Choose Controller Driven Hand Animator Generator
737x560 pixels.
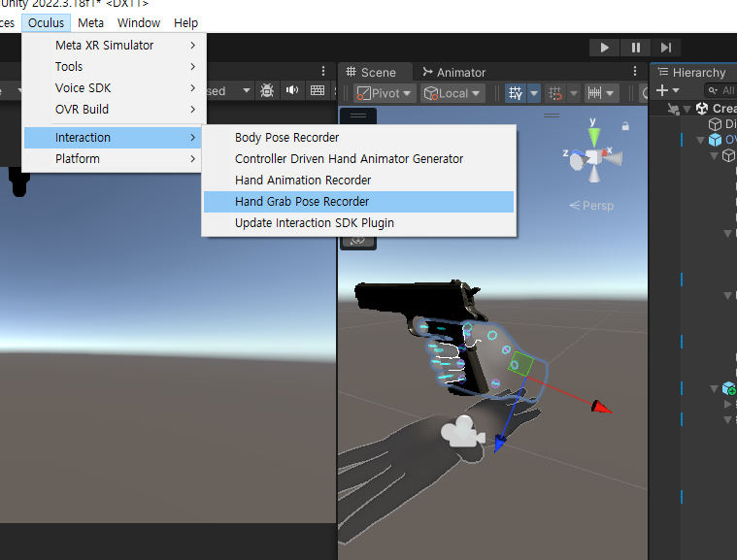click(358, 159)
